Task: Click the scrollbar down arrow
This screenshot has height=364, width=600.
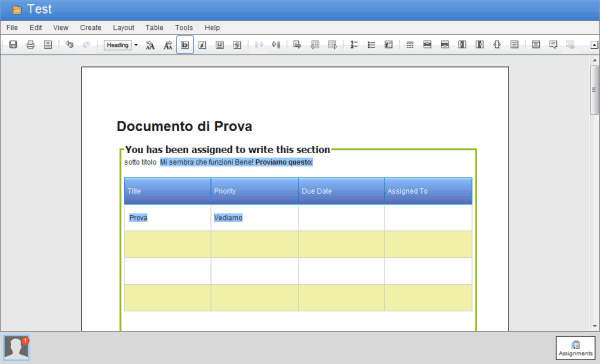Action: coord(595,326)
